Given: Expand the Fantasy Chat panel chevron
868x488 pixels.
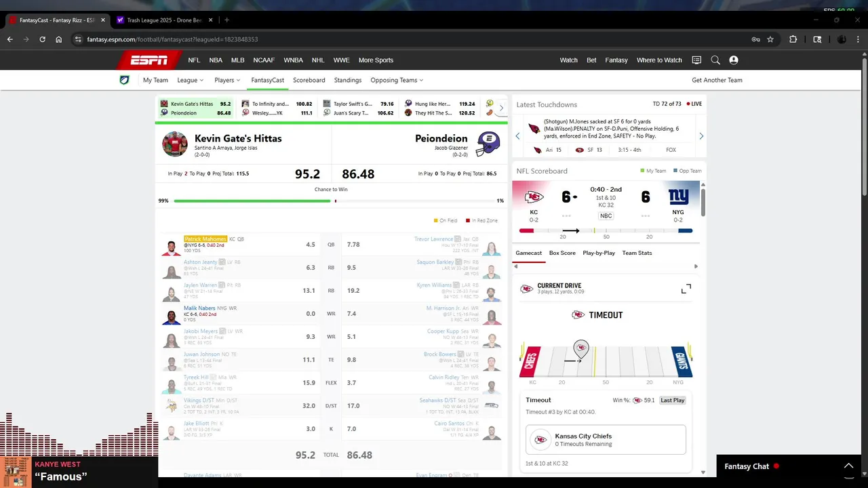Looking at the screenshot, I should (x=848, y=466).
